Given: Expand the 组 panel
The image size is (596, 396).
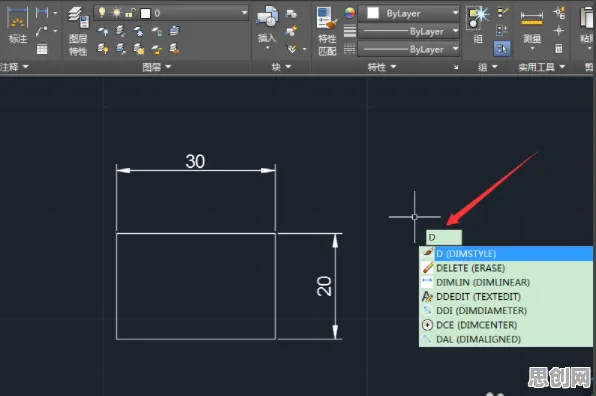Looking at the screenshot, I should pyautogui.click(x=488, y=67).
